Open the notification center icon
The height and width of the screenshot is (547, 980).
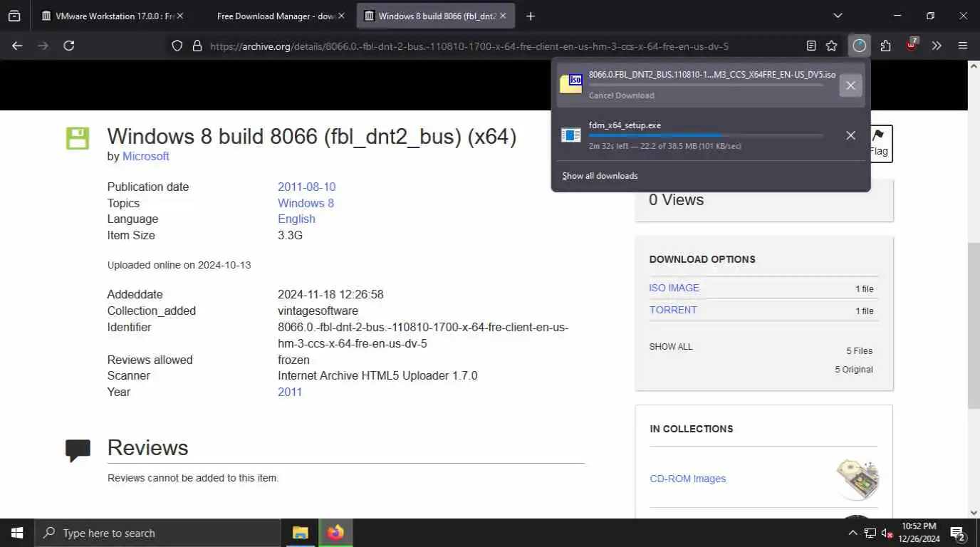pyautogui.click(x=958, y=533)
